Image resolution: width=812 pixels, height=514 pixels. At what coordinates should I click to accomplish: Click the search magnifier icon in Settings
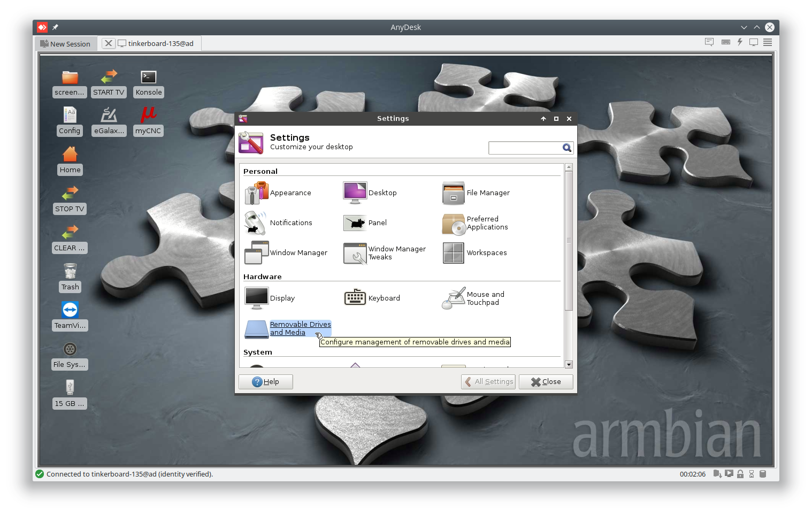click(x=567, y=148)
